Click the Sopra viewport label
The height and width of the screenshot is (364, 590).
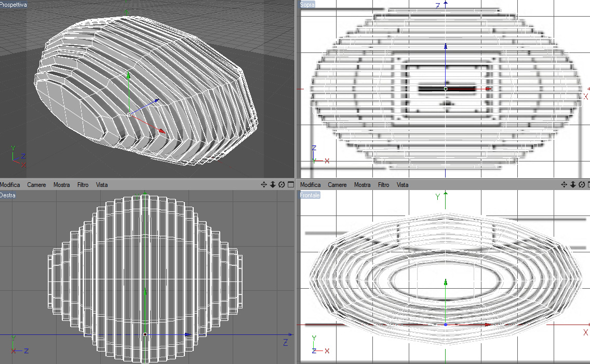[x=307, y=5]
